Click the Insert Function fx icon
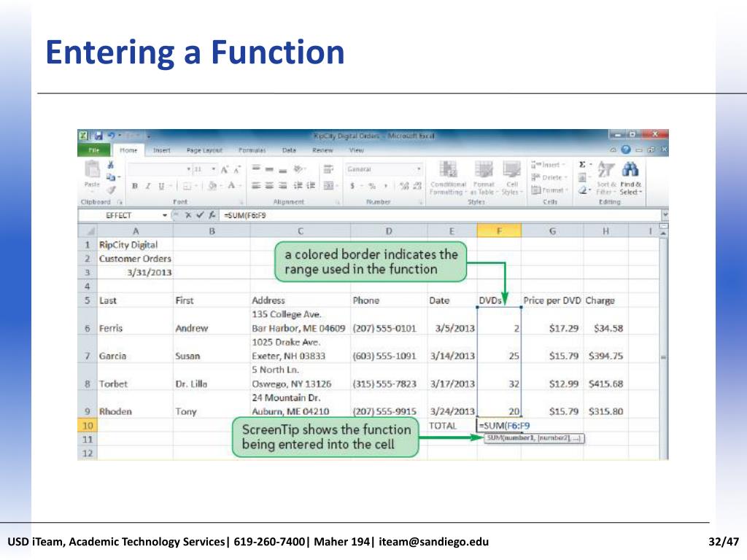Image resolution: width=747 pixels, height=560 pixels. click(212, 215)
